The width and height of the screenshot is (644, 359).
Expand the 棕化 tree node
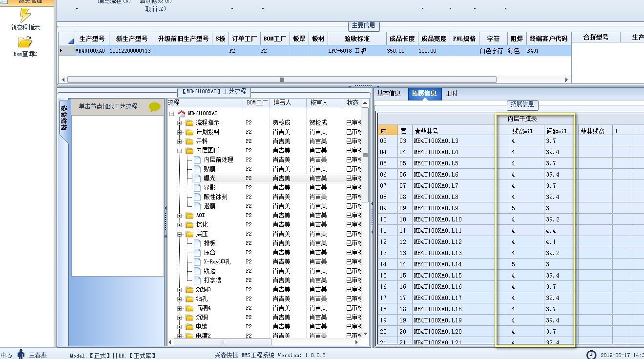pos(180,224)
